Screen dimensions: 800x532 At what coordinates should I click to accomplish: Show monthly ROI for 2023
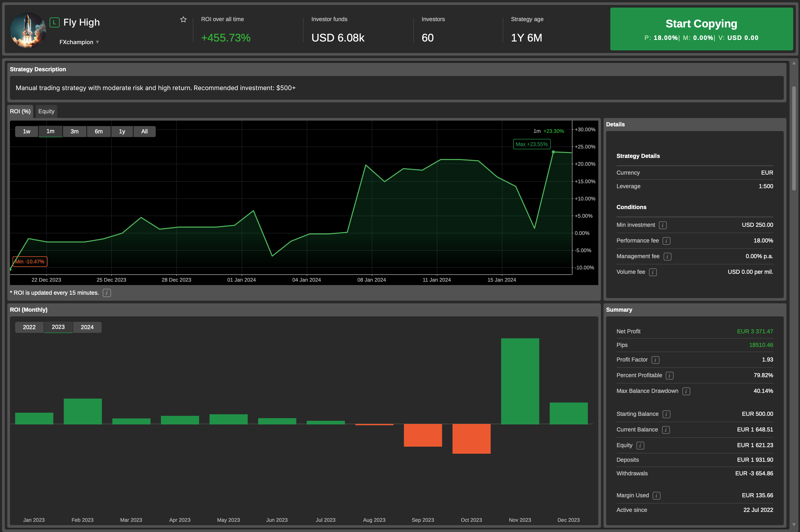click(58, 327)
